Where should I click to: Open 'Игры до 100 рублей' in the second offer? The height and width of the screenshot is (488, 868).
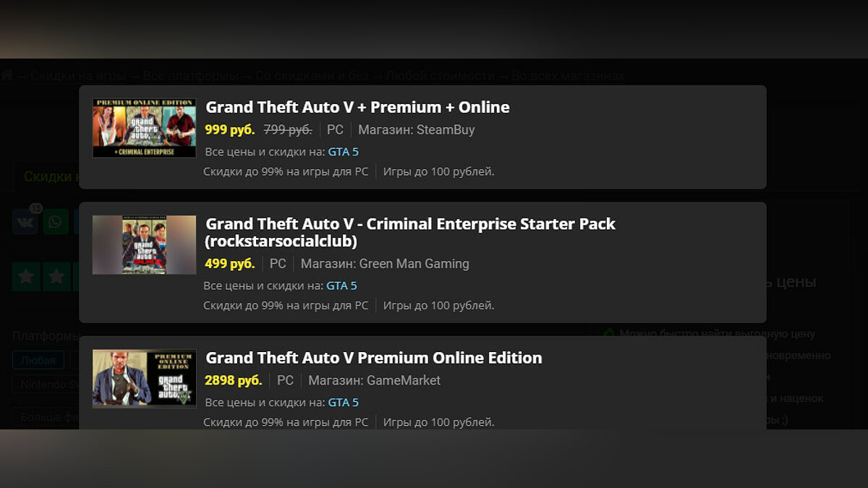(x=438, y=305)
